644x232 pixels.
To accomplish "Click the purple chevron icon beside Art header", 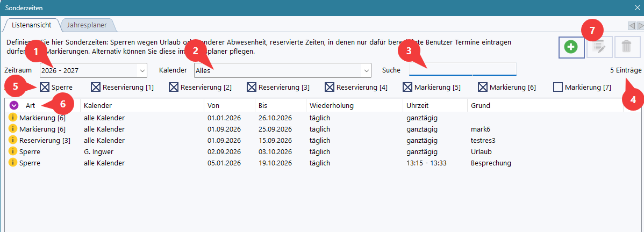I will (x=14, y=106).
